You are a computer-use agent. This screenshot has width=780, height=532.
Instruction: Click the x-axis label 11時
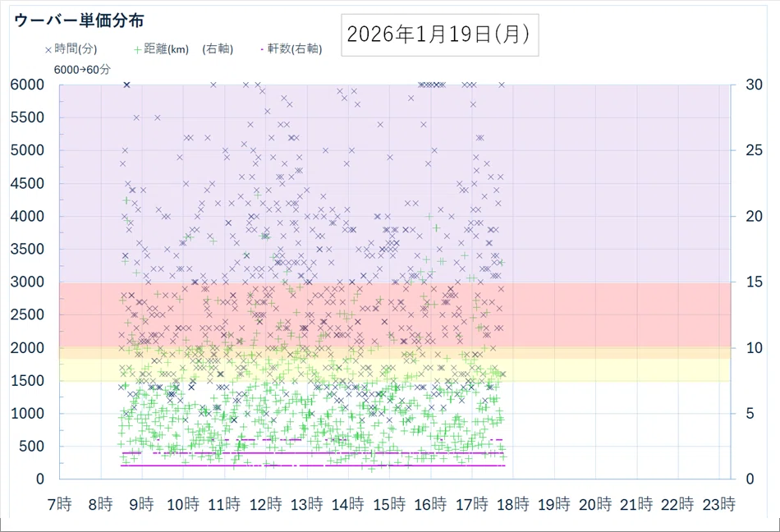tap(224, 505)
